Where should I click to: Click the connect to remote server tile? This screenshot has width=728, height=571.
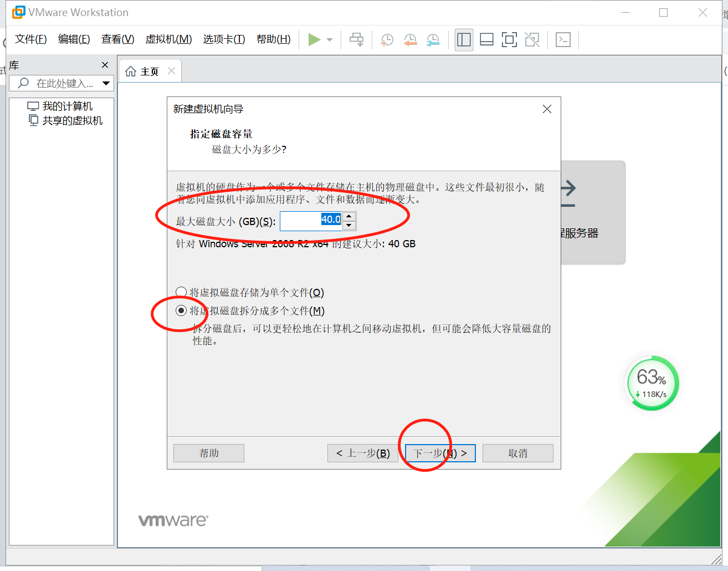click(x=593, y=212)
